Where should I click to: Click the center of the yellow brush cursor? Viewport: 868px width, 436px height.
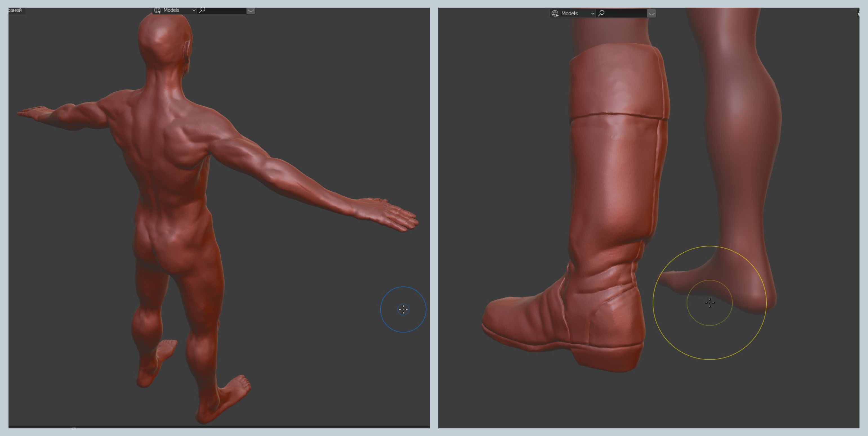pyautogui.click(x=709, y=303)
